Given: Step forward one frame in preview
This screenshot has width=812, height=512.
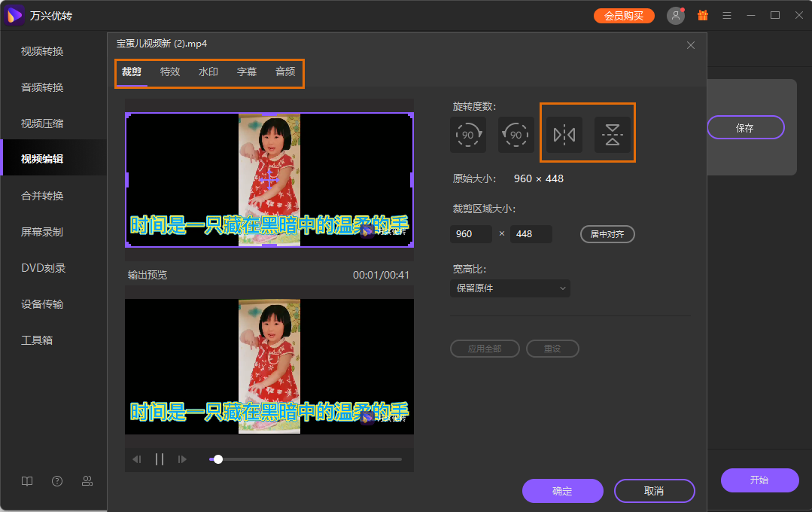Looking at the screenshot, I should click(182, 459).
